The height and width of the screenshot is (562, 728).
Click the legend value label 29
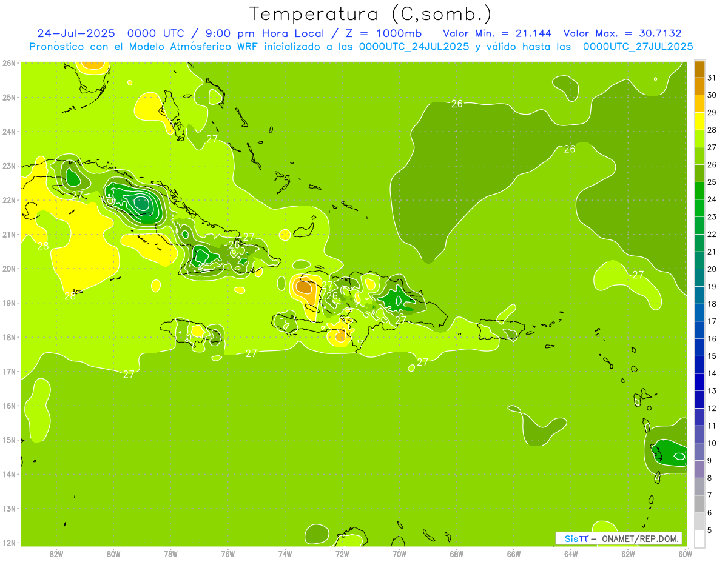pos(712,113)
